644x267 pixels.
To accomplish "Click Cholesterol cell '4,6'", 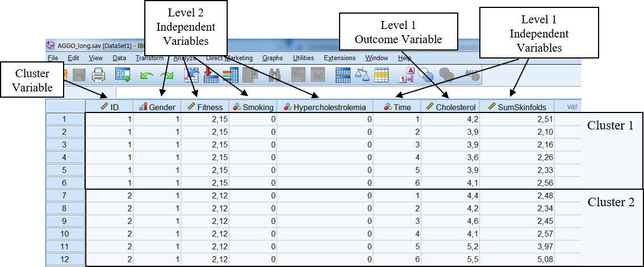I will 450,222.
